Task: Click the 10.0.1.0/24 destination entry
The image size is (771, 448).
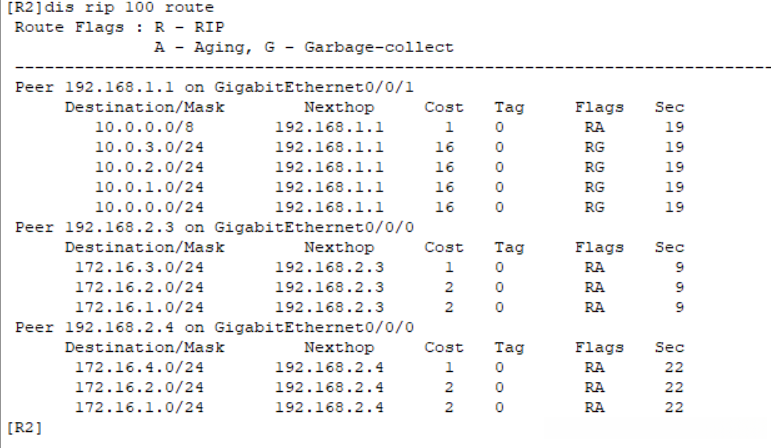Action: (135, 187)
